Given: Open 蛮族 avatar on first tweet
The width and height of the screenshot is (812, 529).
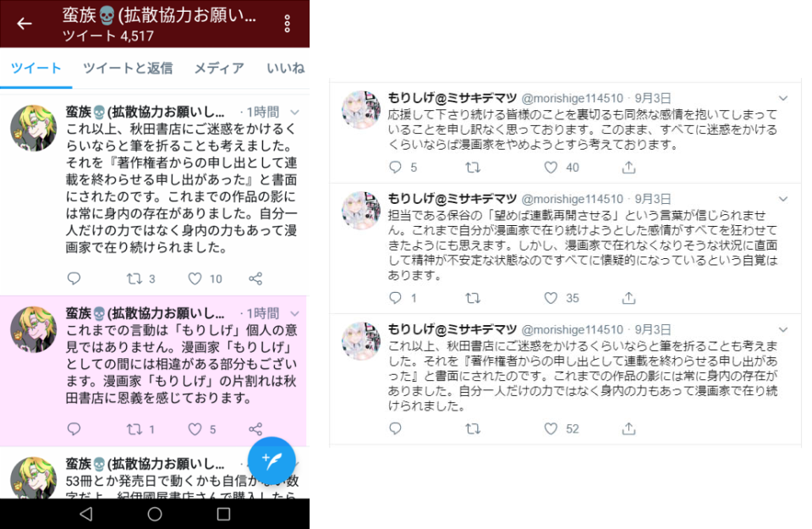Looking at the screenshot, I should pos(34,128).
